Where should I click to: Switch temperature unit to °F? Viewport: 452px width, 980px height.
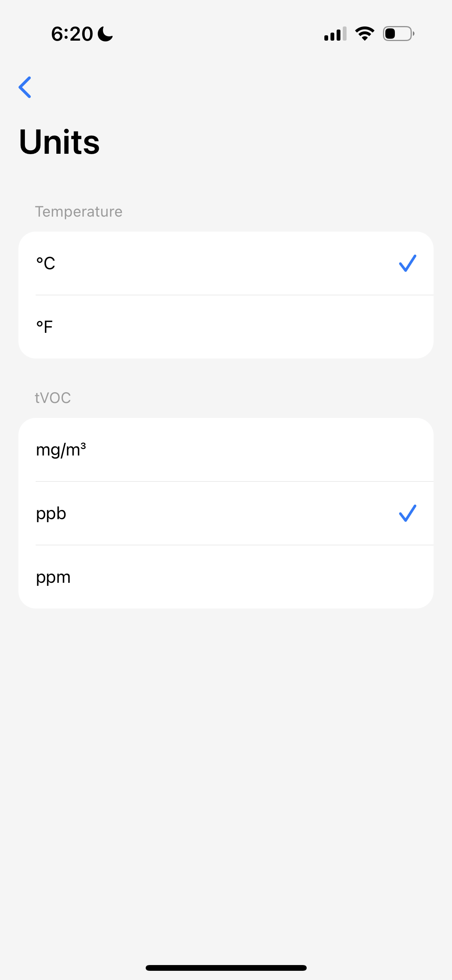coord(226,327)
